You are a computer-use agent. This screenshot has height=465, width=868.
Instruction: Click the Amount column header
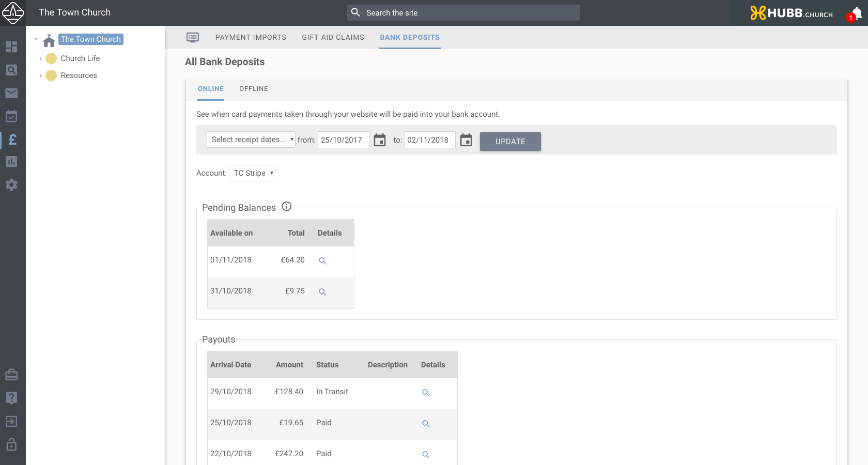[x=289, y=365]
